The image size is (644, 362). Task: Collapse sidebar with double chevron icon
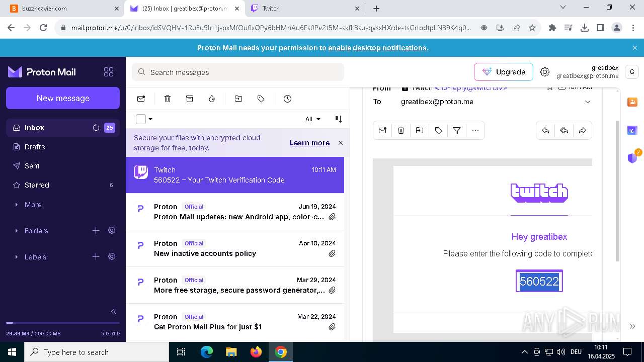point(114,312)
